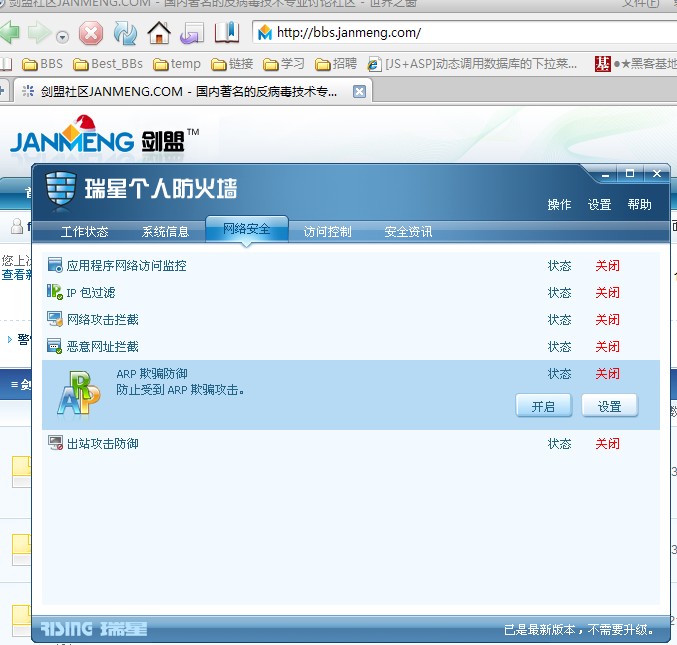Viewport: 677px width, 645px height.
Task: Click 关闭 status of 恶意网址拦截
Action: pyautogui.click(x=607, y=346)
